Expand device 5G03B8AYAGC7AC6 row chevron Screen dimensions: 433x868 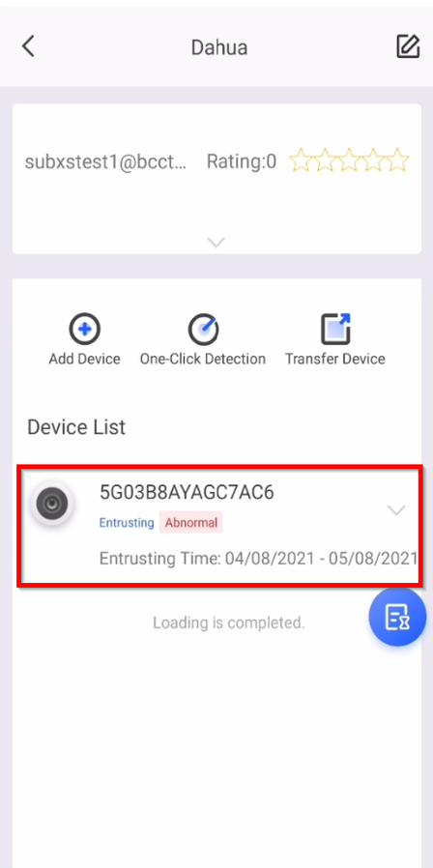click(x=396, y=510)
